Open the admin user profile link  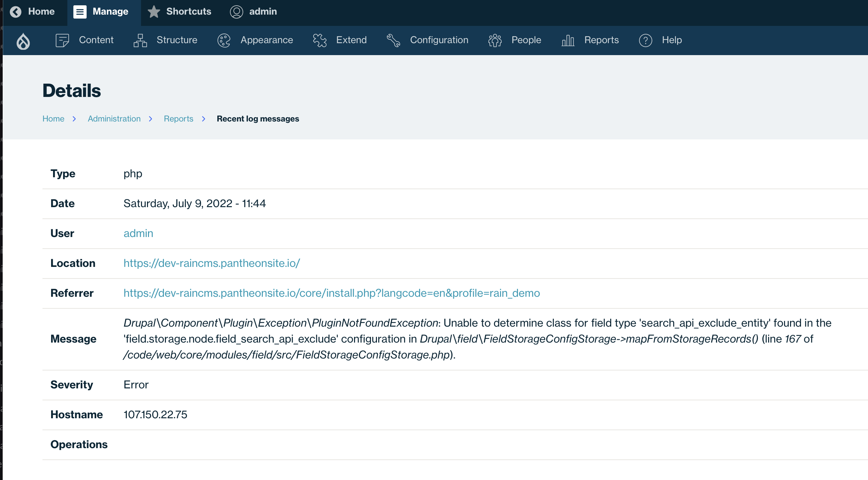pyautogui.click(x=138, y=233)
